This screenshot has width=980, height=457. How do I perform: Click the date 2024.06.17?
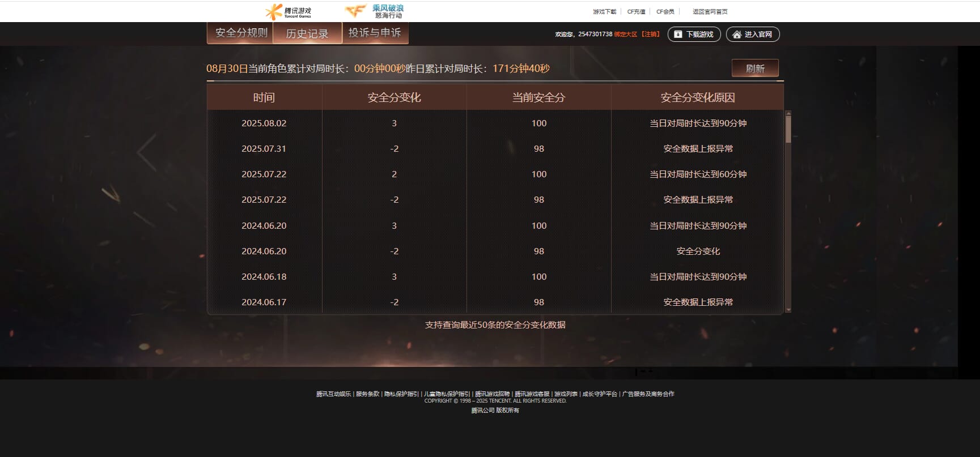264,302
